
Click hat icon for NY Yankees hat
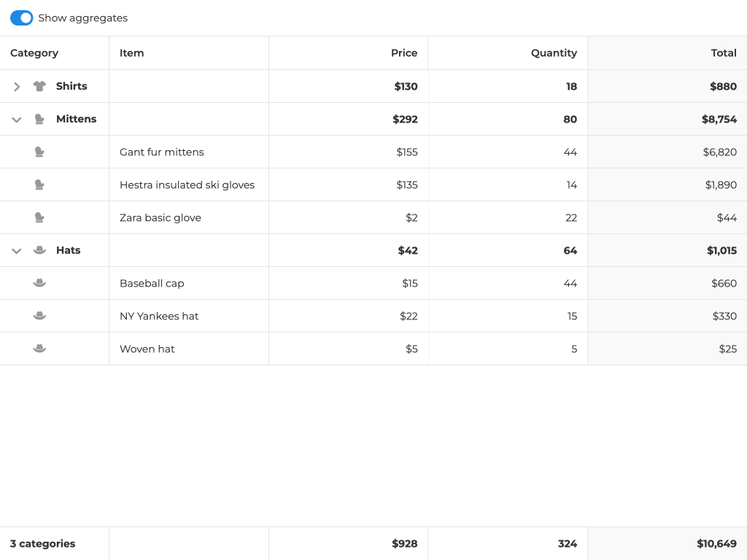[39, 316]
